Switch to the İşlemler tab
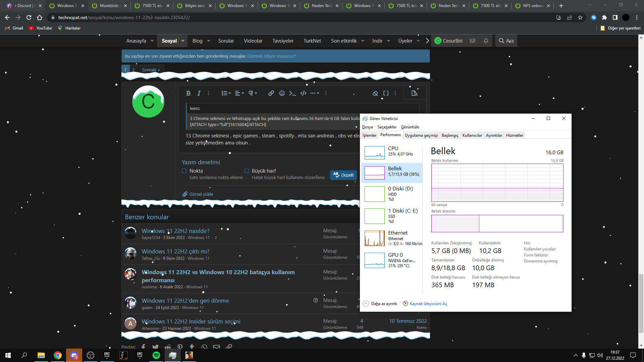The image size is (644, 362). (369, 135)
